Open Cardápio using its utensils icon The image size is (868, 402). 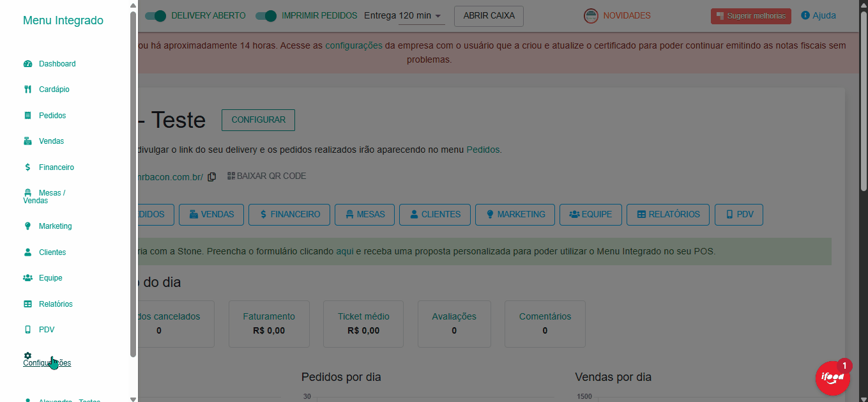[27, 89]
